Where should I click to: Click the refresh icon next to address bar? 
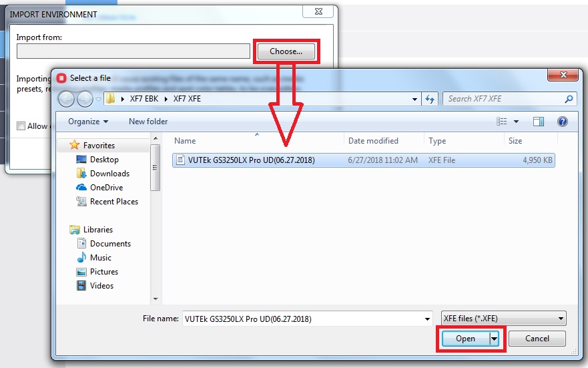tap(430, 99)
